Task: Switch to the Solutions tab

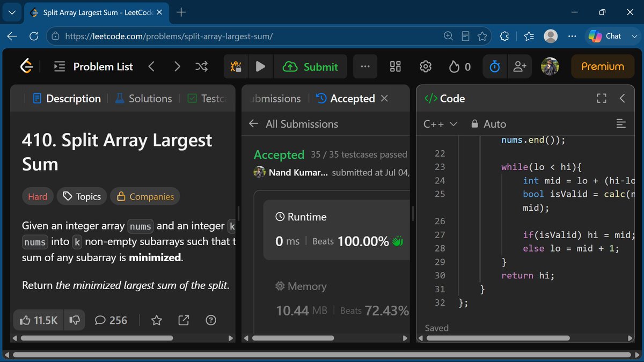Action: (143, 99)
